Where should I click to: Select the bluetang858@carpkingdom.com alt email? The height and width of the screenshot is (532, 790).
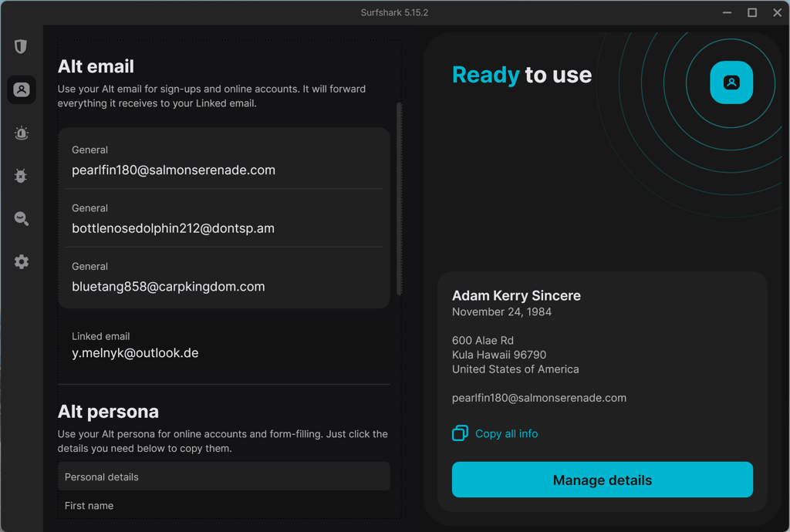pos(224,277)
